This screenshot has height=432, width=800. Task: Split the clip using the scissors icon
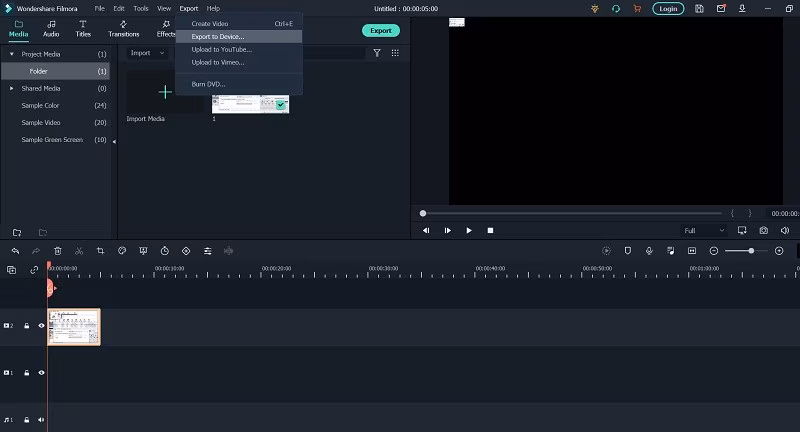pyautogui.click(x=79, y=251)
